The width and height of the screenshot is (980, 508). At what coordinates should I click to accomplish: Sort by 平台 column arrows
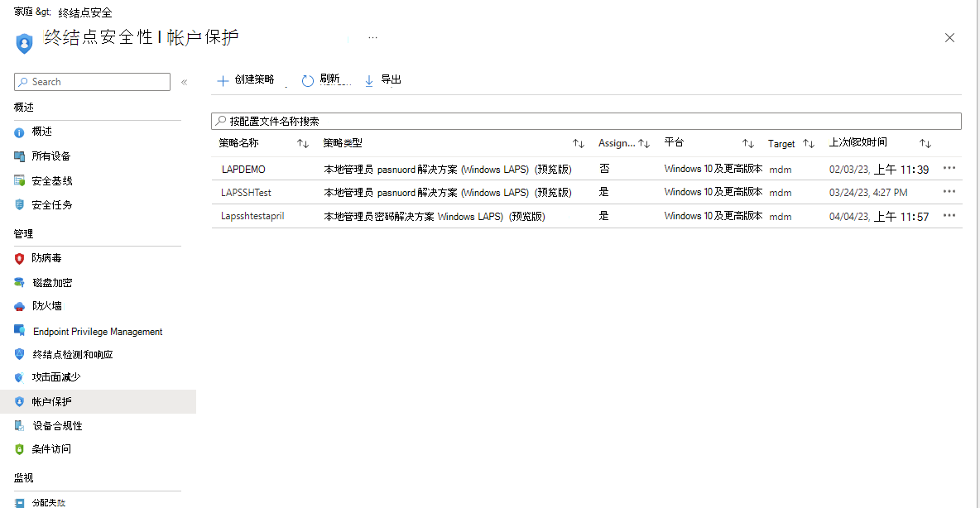(748, 144)
